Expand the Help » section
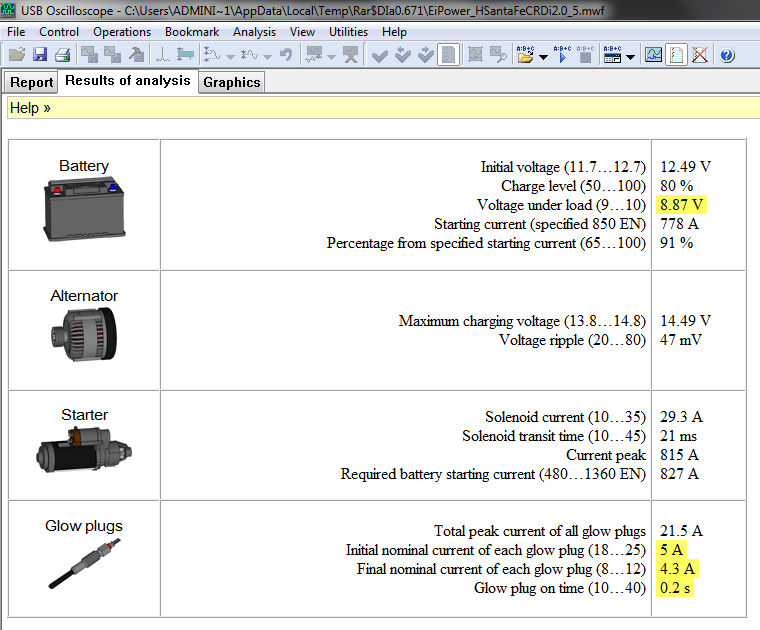 tap(30, 107)
